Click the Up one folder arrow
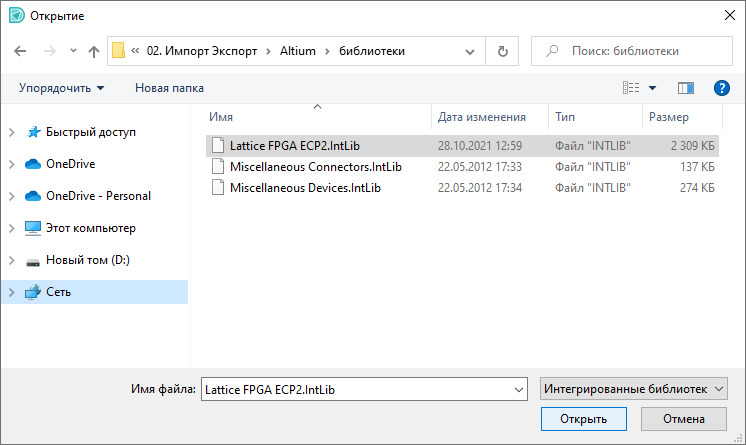The image size is (746, 445). [x=94, y=51]
